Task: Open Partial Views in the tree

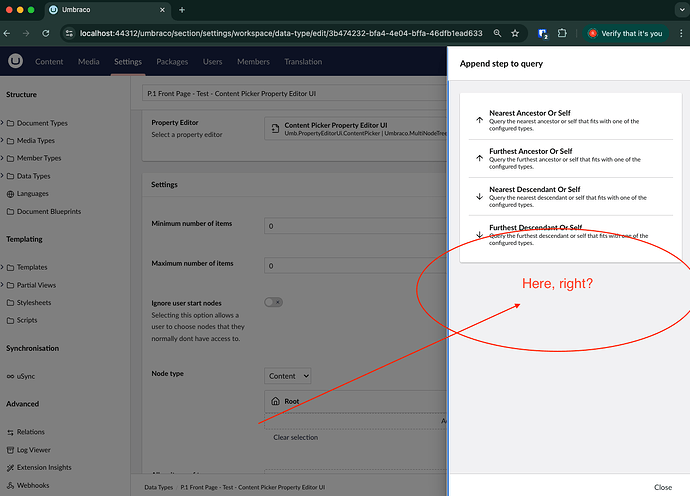Action: click(37, 285)
